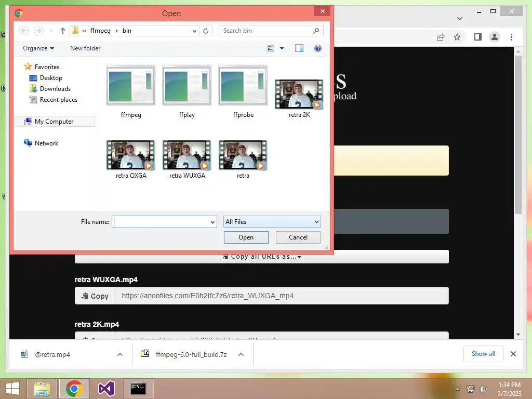Open the volume tray icon

pyautogui.click(x=483, y=389)
